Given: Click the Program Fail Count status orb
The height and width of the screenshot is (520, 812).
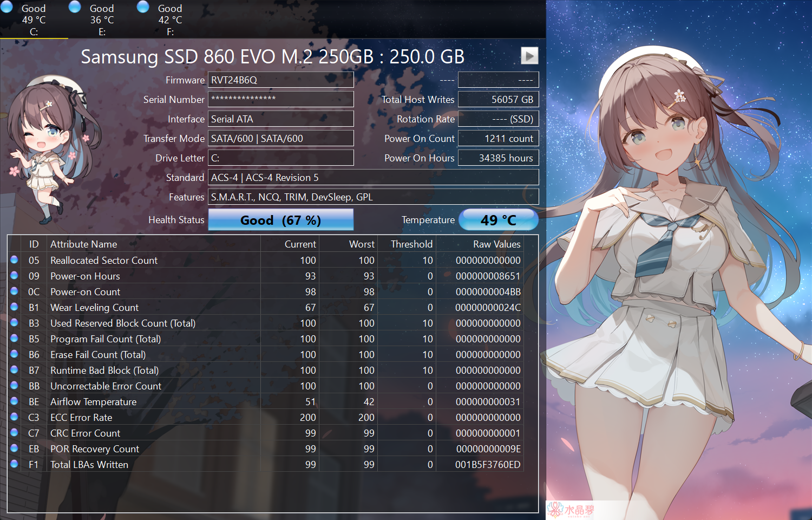Looking at the screenshot, I should [x=15, y=338].
